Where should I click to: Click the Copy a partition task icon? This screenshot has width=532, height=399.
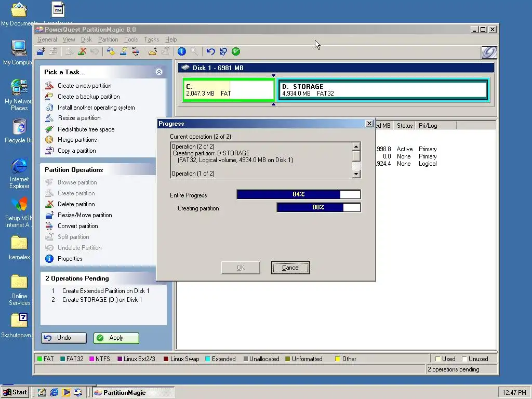tap(49, 150)
